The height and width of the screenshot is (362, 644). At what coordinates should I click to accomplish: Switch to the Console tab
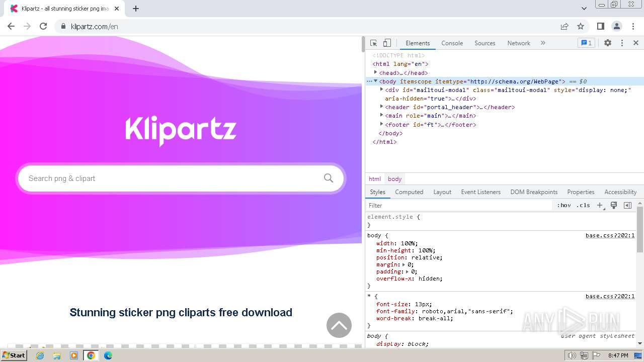[x=452, y=43]
